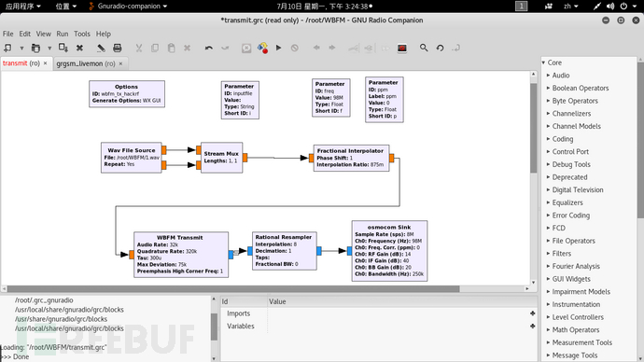Close the transmit tab
Screen dimensions: 644x362
[45, 63]
